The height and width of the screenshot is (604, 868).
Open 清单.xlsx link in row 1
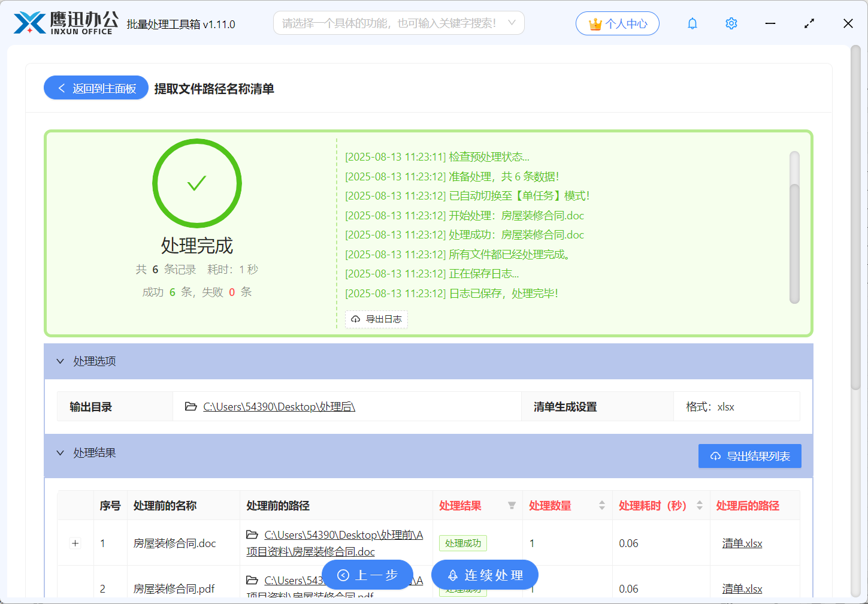click(742, 543)
